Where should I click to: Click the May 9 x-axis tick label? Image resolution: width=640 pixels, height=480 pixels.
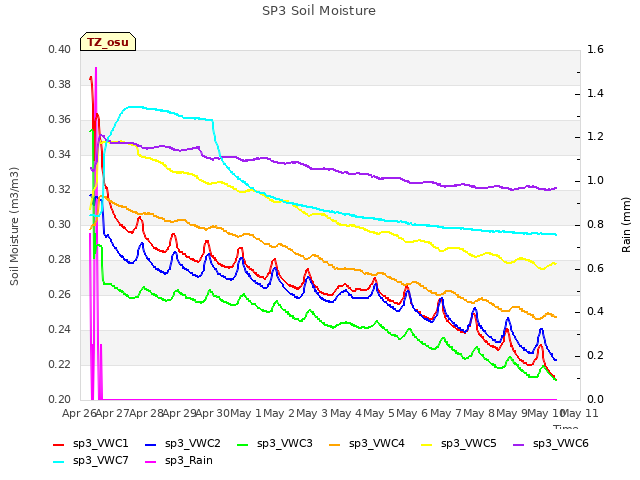tap(512, 413)
